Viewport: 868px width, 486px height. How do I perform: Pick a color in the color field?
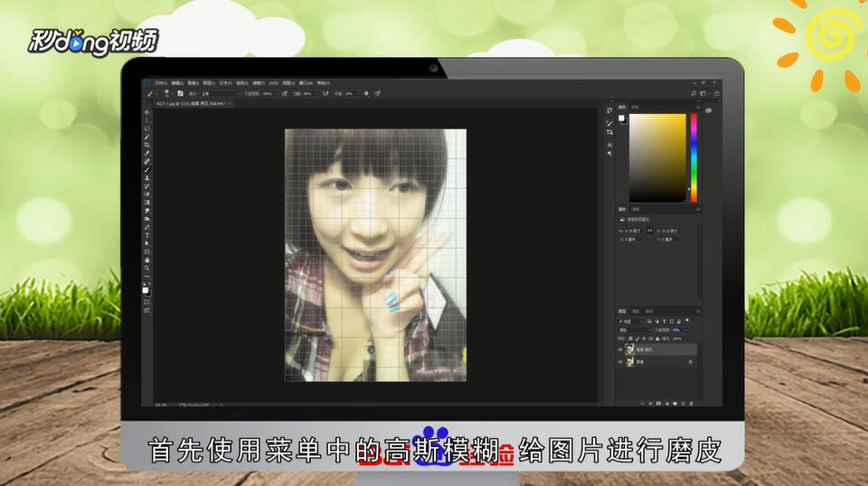(657, 158)
